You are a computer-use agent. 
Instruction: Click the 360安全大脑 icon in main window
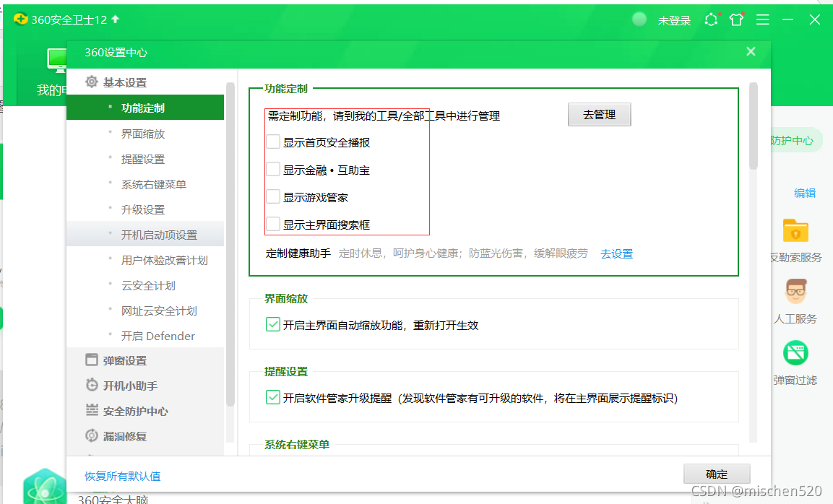[45, 487]
